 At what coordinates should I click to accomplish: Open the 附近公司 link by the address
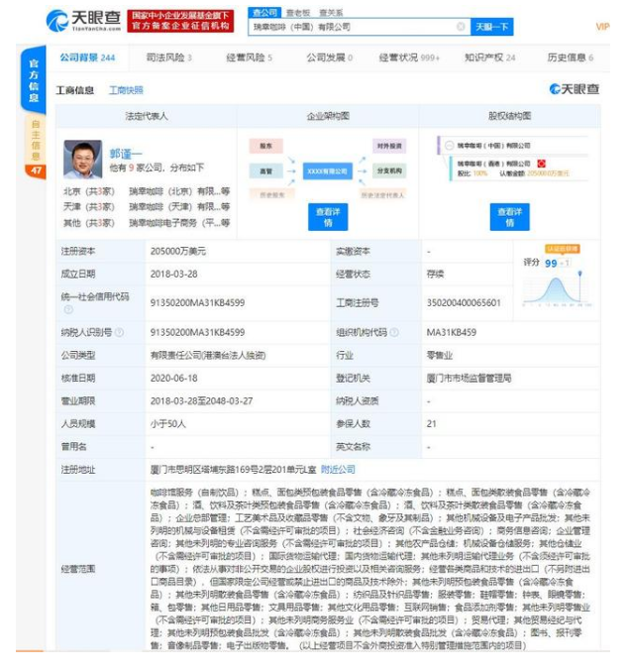point(338,469)
